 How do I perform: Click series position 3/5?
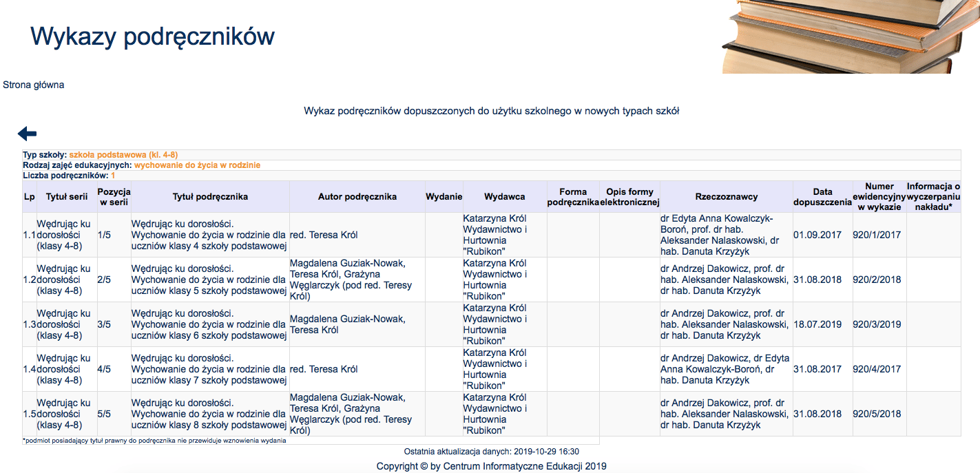point(104,324)
